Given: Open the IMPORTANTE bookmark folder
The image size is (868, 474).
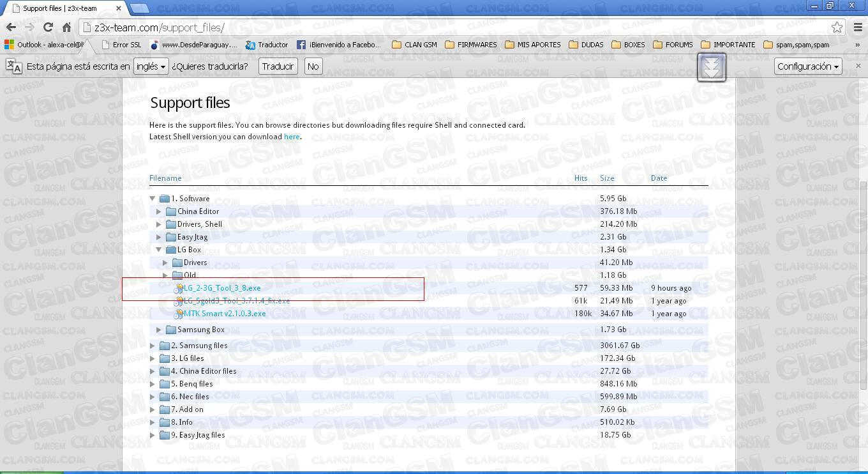Looking at the screenshot, I should pyautogui.click(x=728, y=45).
